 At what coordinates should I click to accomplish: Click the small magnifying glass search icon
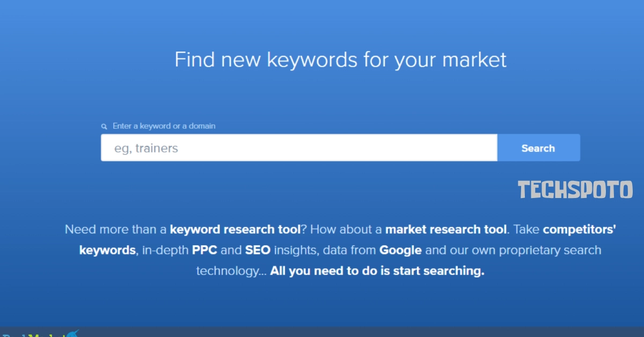(x=104, y=127)
